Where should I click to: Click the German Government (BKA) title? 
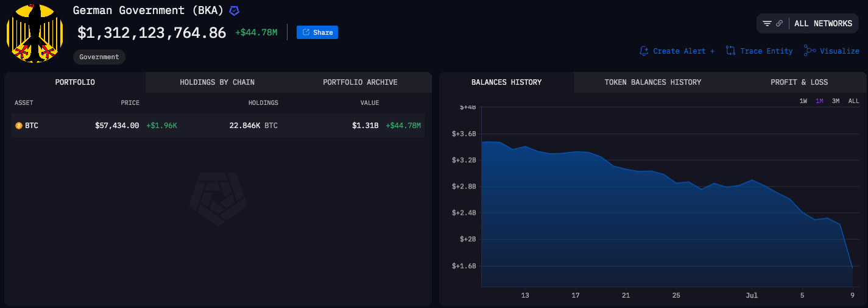point(149,10)
